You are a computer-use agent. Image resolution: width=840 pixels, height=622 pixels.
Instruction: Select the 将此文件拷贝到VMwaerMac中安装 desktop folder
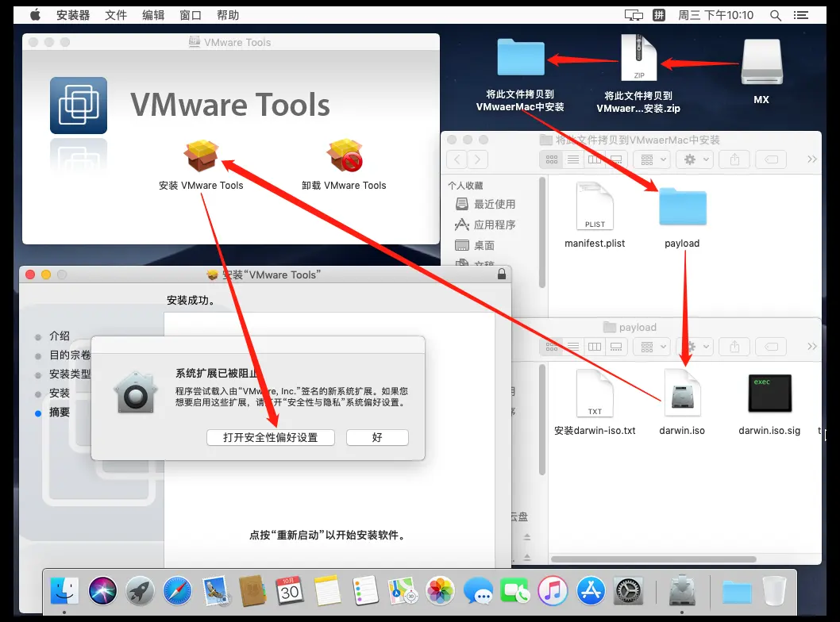[520, 58]
